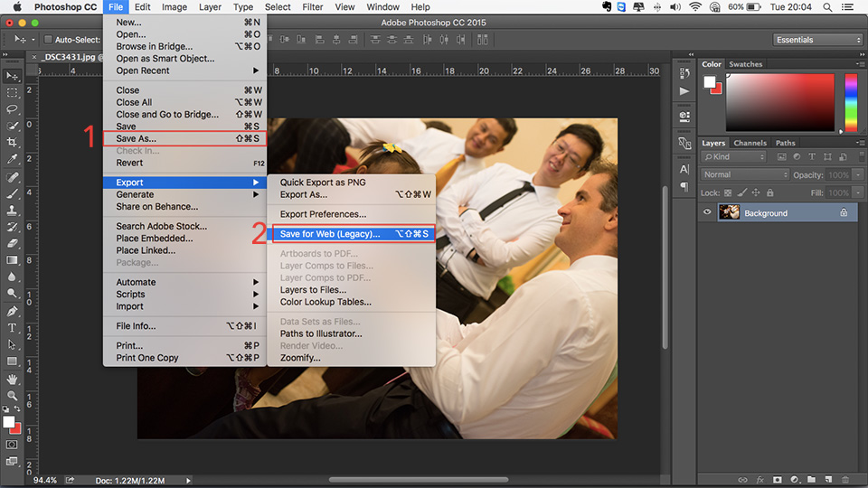The width and height of the screenshot is (868, 488).
Task: Select the Dodge tool
Action: click(x=12, y=293)
